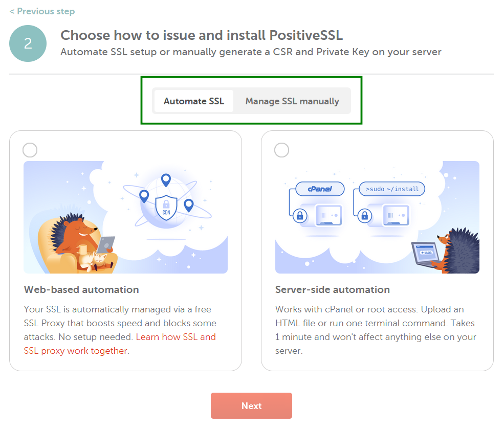Switch to Automate SSL tab
The height and width of the screenshot is (430, 504).
point(194,101)
